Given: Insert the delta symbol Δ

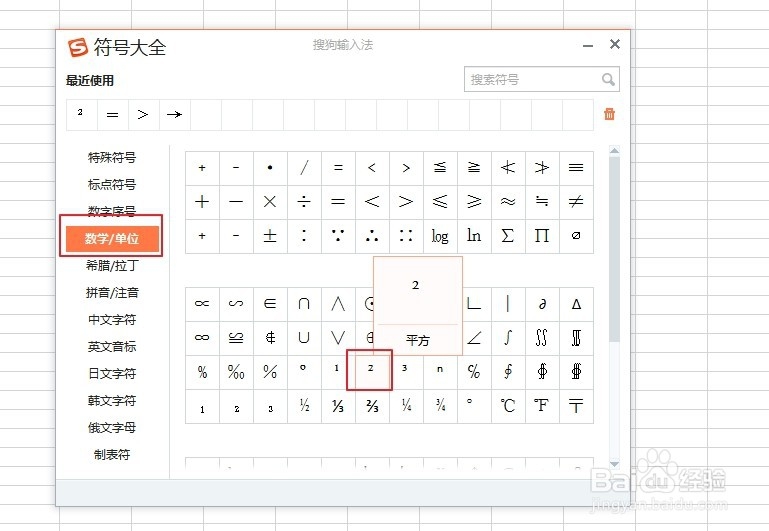Looking at the screenshot, I should (576, 304).
